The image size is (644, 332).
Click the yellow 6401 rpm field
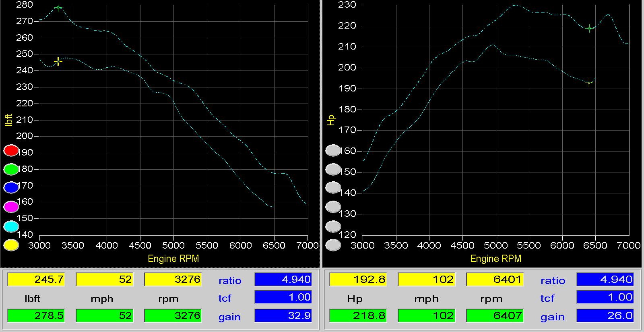(495, 279)
